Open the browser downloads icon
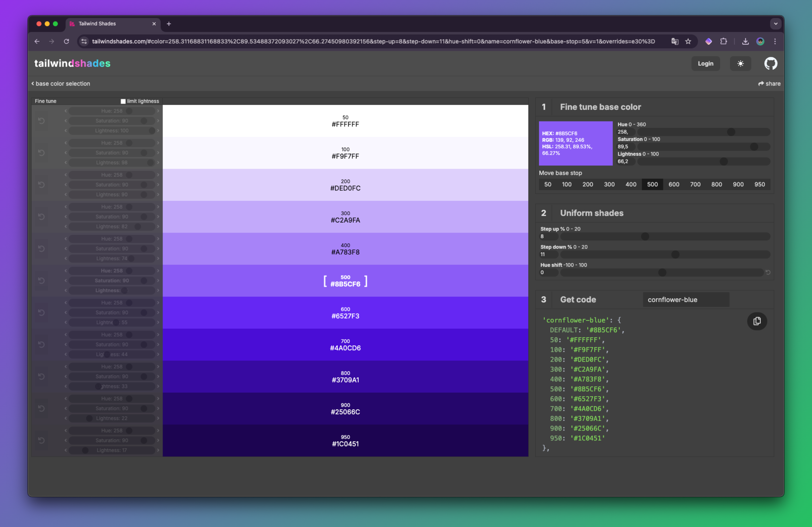 pos(745,41)
